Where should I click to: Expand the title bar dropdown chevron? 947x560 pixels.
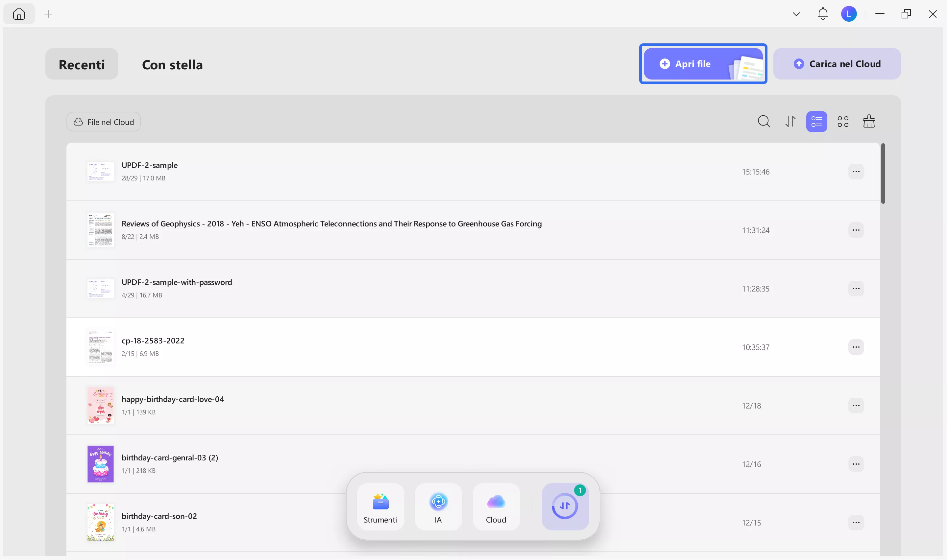tap(796, 14)
